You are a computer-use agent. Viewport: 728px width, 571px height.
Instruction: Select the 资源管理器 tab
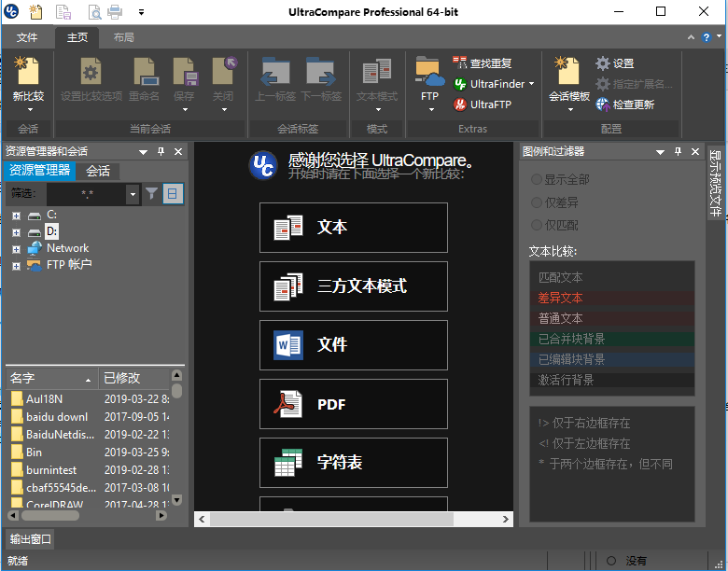[x=39, y=171]
